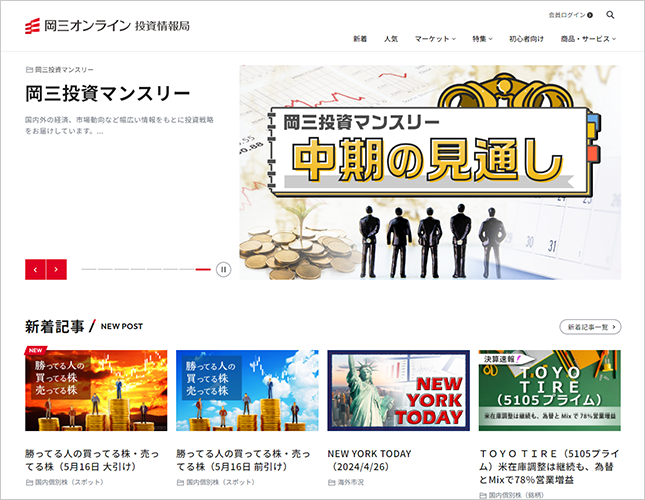Click 国内個別株（スポット） tag under 前引け article
Screen dimensions: 645x500
click(x=216, y=482)
